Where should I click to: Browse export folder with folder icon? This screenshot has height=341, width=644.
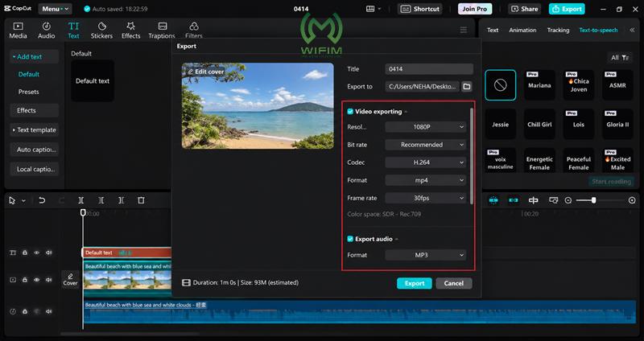[467, 87]
